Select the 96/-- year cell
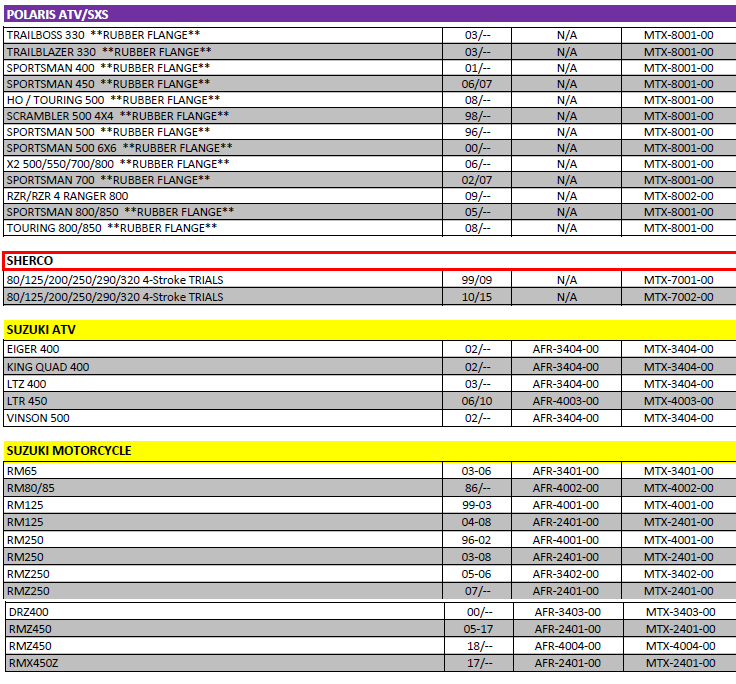736x684 pixels. (477, 132)
